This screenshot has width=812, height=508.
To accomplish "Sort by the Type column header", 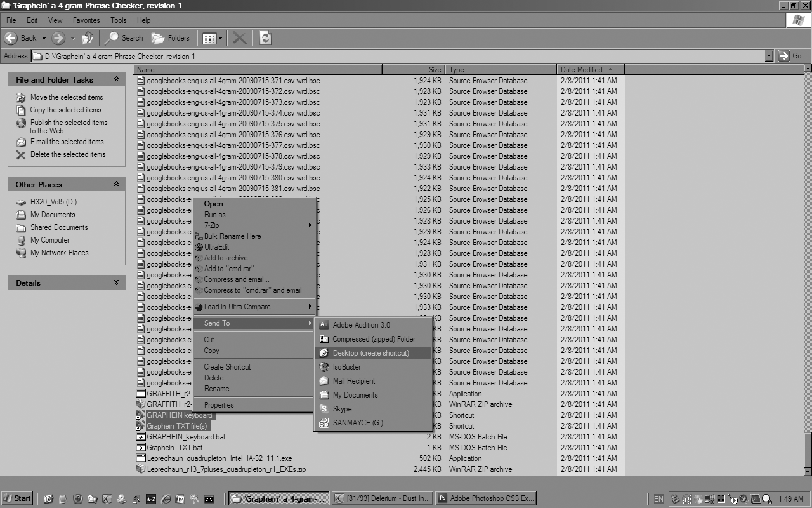I will click(x=501, y=70).
